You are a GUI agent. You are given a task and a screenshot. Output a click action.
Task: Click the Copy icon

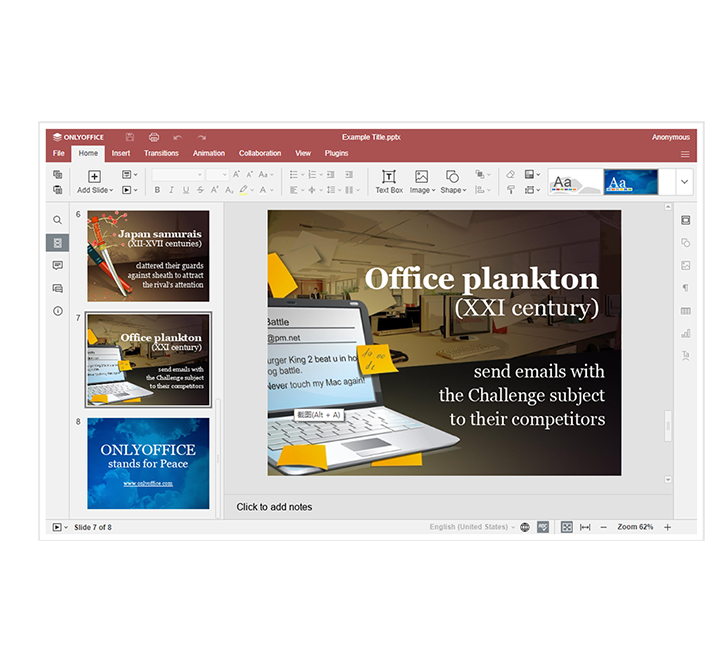(x=58, y=174)
